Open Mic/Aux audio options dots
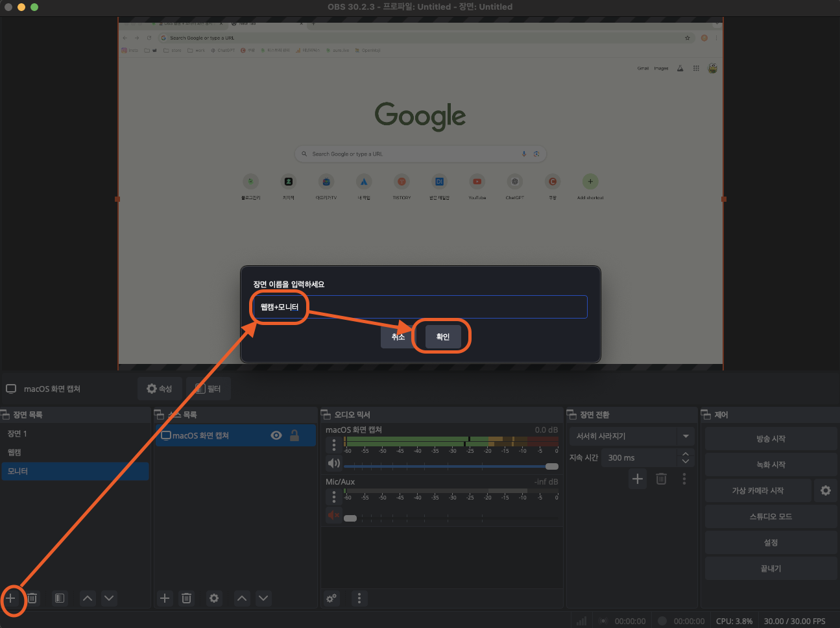840x628 pixels. click(x=334, y=497)
